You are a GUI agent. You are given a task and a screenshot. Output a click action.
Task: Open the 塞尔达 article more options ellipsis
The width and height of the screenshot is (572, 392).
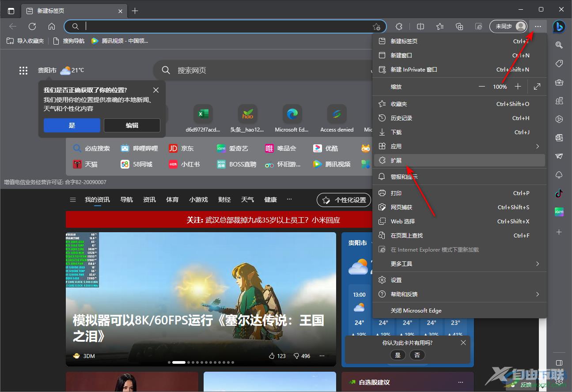(x=322, y=356)
